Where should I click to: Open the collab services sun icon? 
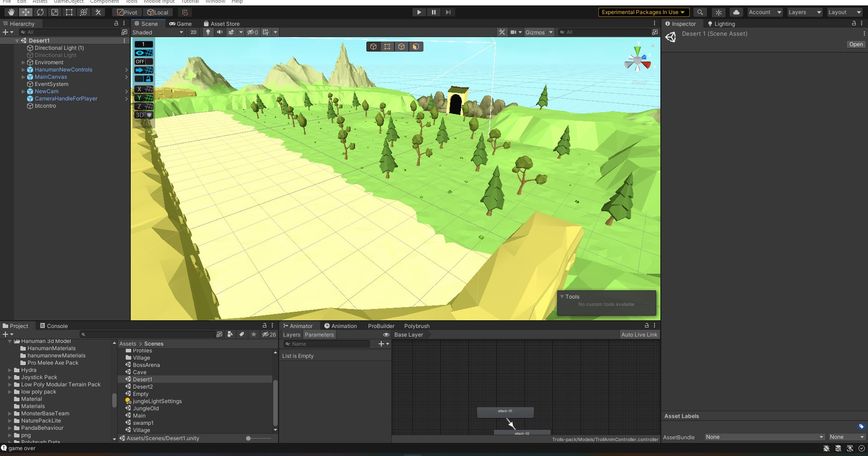point(718,12)
